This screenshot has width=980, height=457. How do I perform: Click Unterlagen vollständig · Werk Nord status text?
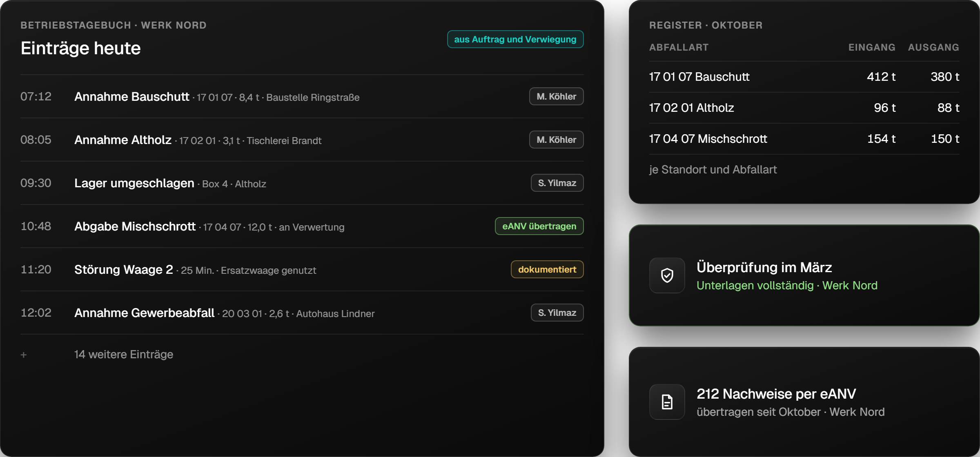pos(787,285)
